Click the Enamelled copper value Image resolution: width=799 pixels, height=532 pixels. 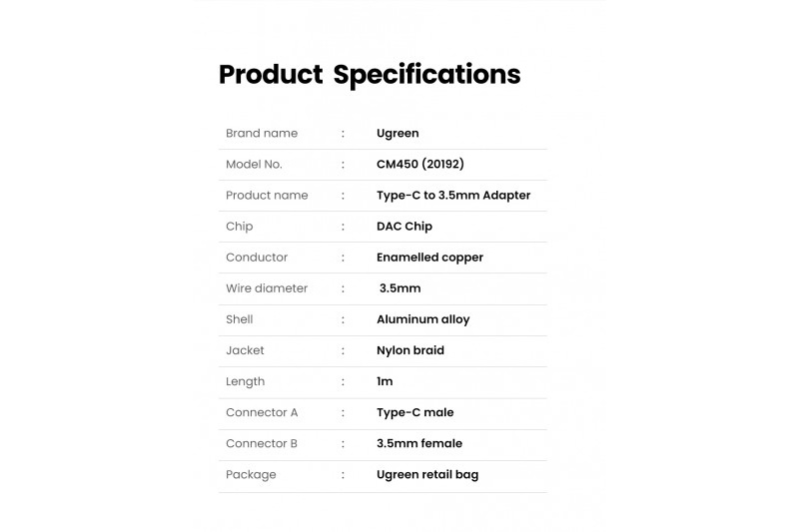pos(429,258)
